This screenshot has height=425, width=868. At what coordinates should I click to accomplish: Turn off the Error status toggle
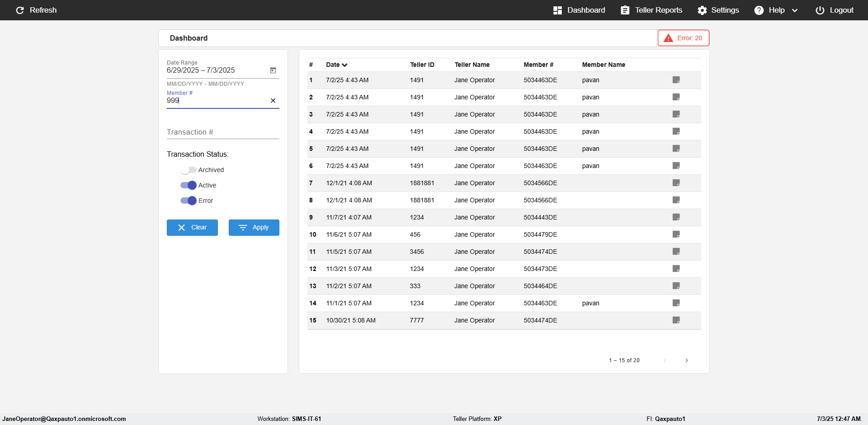[188, 201]
